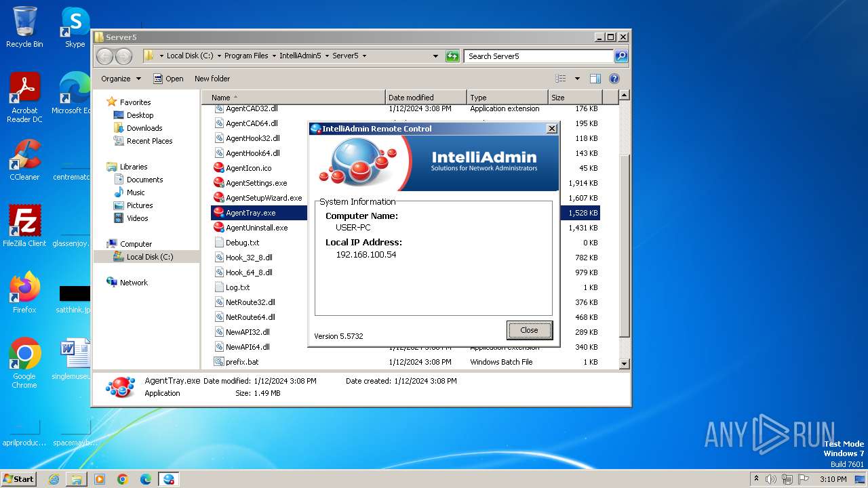The height and width of the screenshot is (488, 868).
Task: Click file list scrollbar down arrow
Action: tap(625, 364)
